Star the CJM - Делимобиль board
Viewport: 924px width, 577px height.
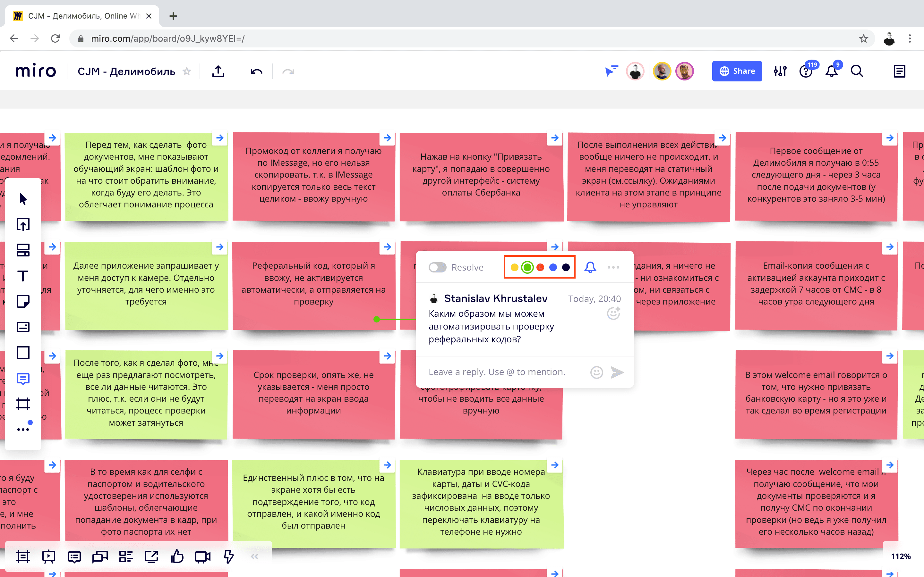(x=187, y=71)
